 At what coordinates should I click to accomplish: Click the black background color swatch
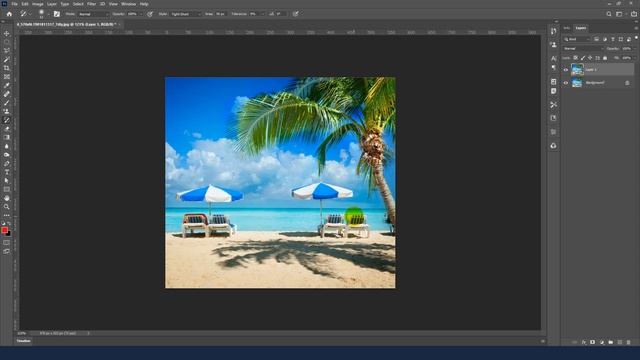click(9, 234)
